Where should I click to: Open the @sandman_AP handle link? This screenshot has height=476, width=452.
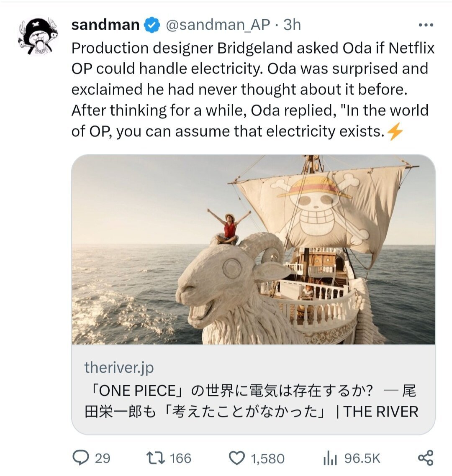(218, 25)
